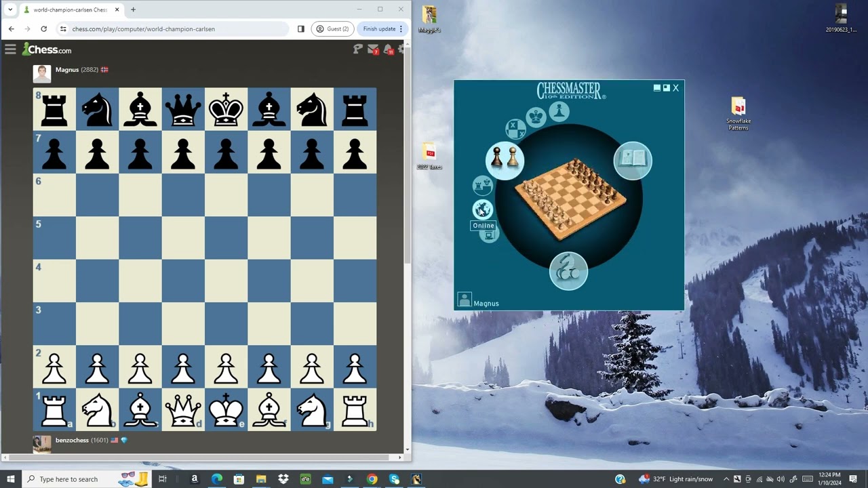Click the 3D chessboard in Chessmaster
The image size is (868, 488).
click(x=570, y=199)
